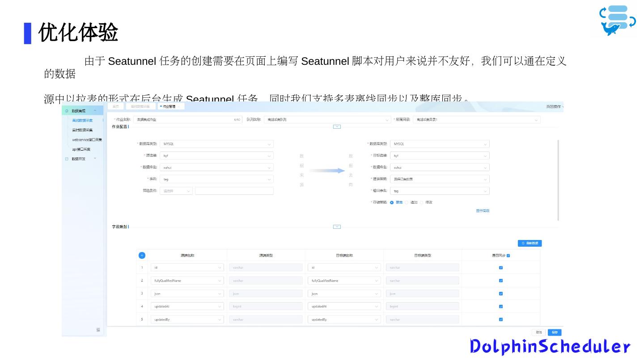Open the 队列名称 dropdown
Screen dimensions: 644x362
coord(327,120)
